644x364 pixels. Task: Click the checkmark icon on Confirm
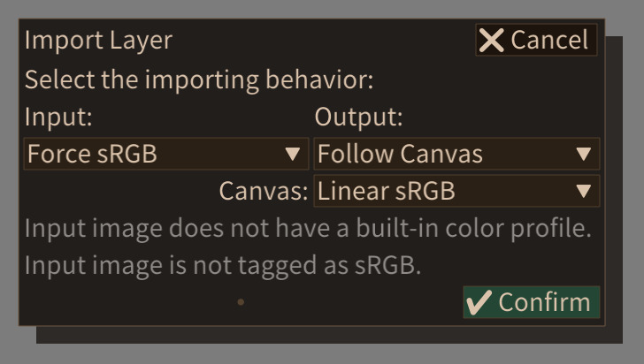click(x=479, y=302)
